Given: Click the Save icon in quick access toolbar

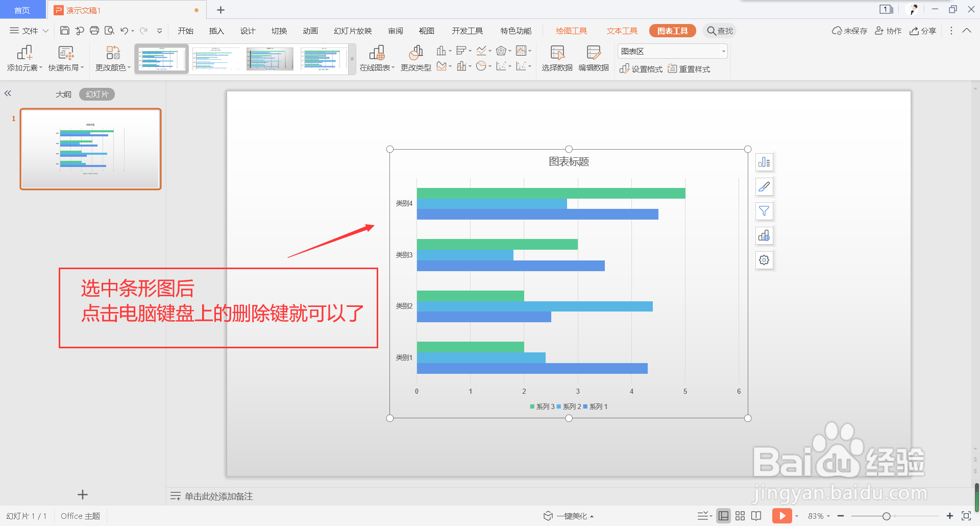Looking at the screenshot, I should pos(65,31).
